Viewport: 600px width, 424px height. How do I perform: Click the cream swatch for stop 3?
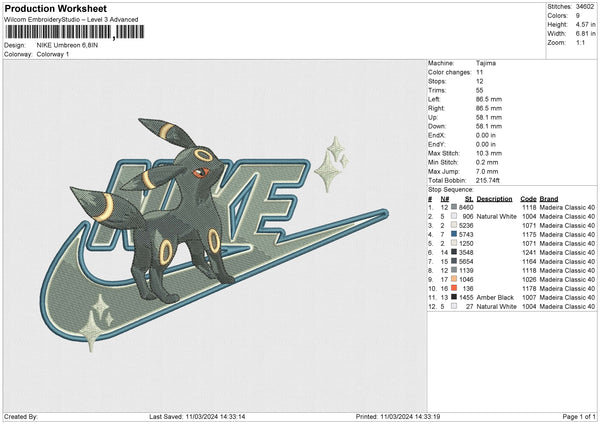[454, 225]
